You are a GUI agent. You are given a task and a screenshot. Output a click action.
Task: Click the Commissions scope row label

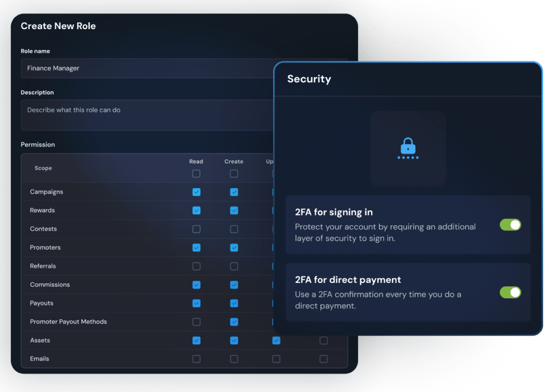click(x=50, y=285)
